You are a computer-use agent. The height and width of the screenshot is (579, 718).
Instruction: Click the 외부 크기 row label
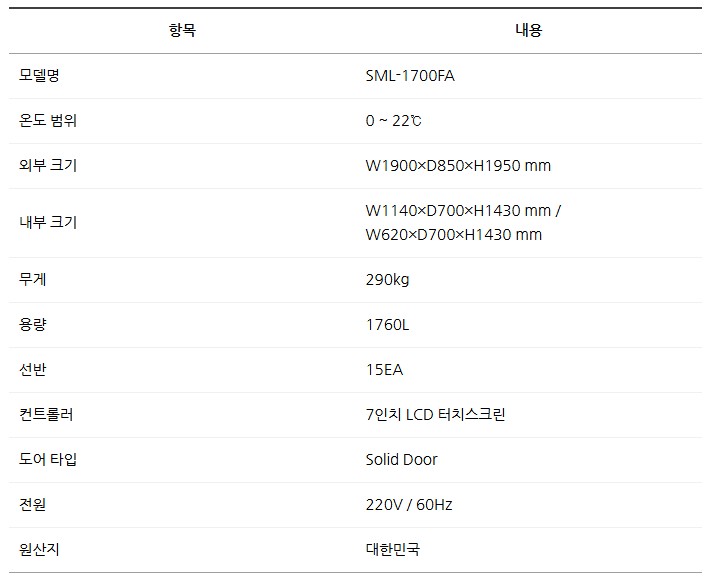(x=48, y=166)
